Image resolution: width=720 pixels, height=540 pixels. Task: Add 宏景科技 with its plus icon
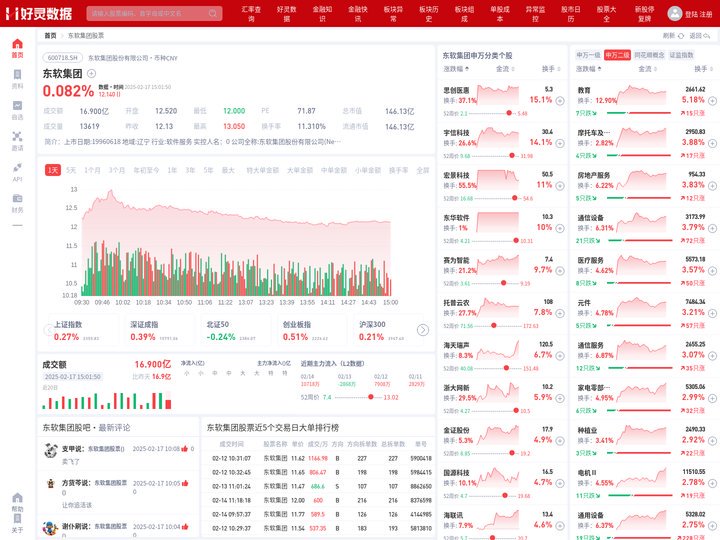pos(560,186)
